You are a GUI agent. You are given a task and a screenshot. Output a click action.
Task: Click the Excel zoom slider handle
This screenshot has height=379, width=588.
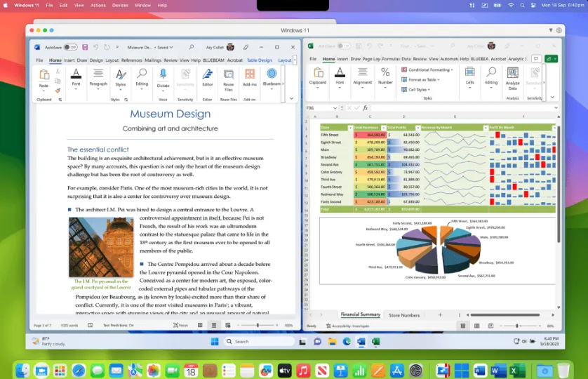tap(516, 326)
